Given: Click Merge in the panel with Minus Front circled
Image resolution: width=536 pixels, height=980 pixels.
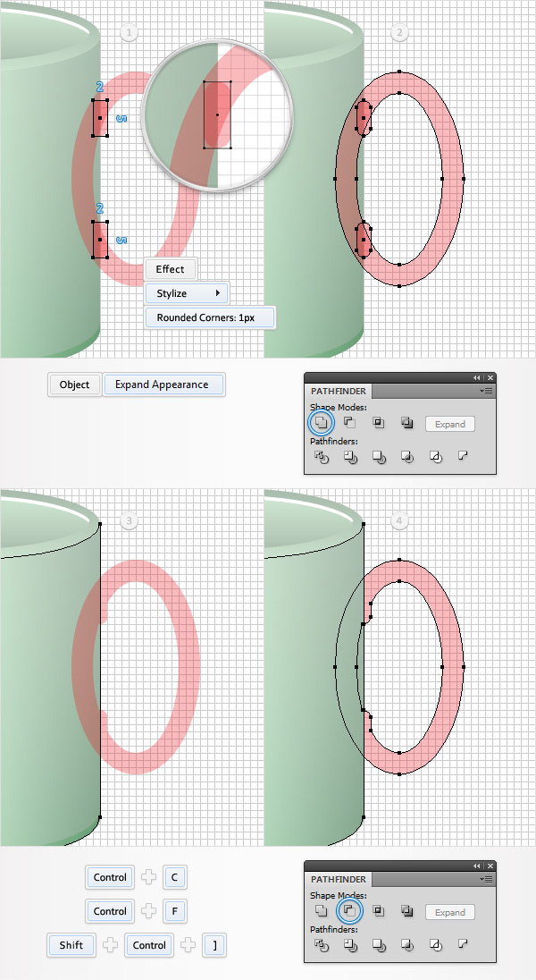Looking at the screenshot, I should click(379, 945).
